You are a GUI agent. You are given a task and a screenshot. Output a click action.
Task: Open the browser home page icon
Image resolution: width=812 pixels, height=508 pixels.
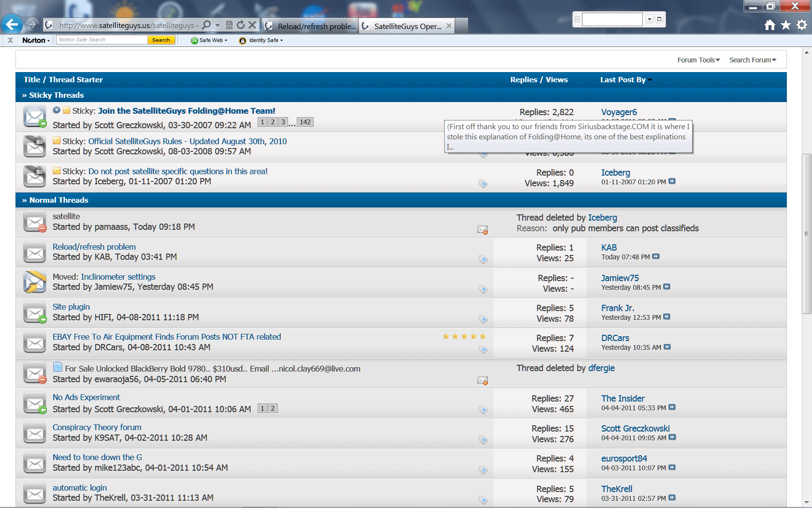point(770,25)
